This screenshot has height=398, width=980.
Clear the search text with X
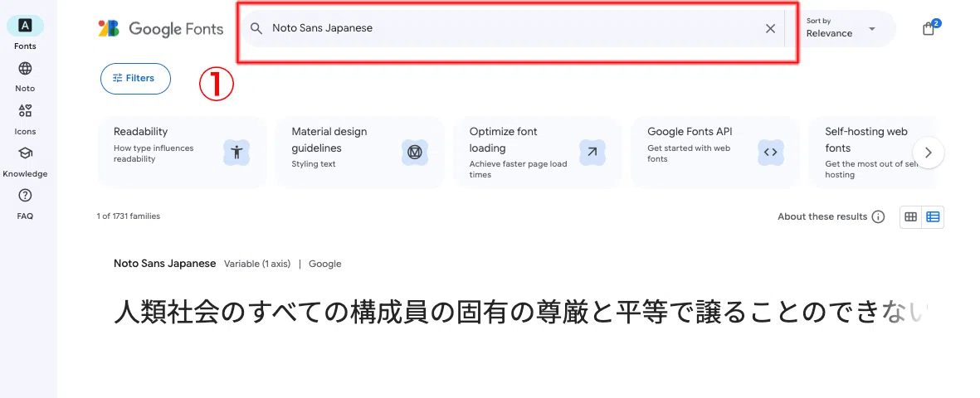tap(771, 28)
